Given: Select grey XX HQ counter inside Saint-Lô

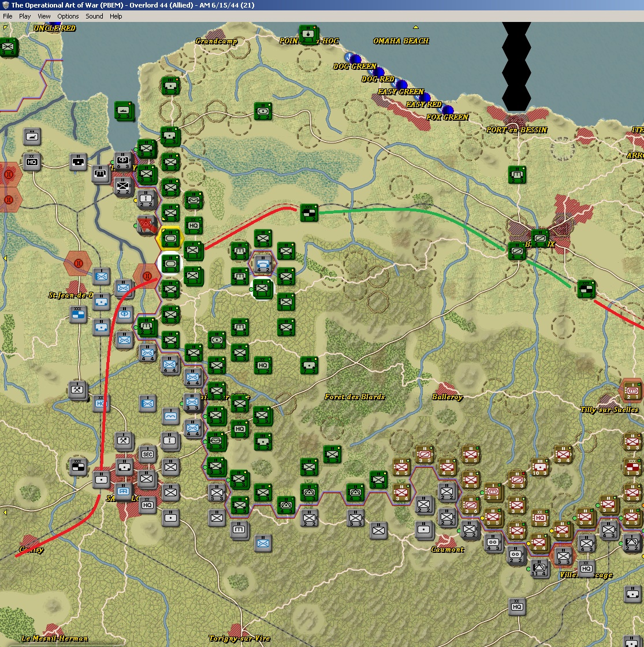Looking at the screenshot, I should click(148, 505).
